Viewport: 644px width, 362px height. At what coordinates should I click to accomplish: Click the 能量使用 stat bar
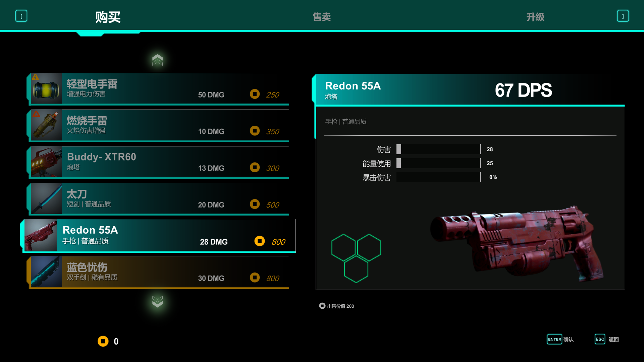(x=439, y=163)
